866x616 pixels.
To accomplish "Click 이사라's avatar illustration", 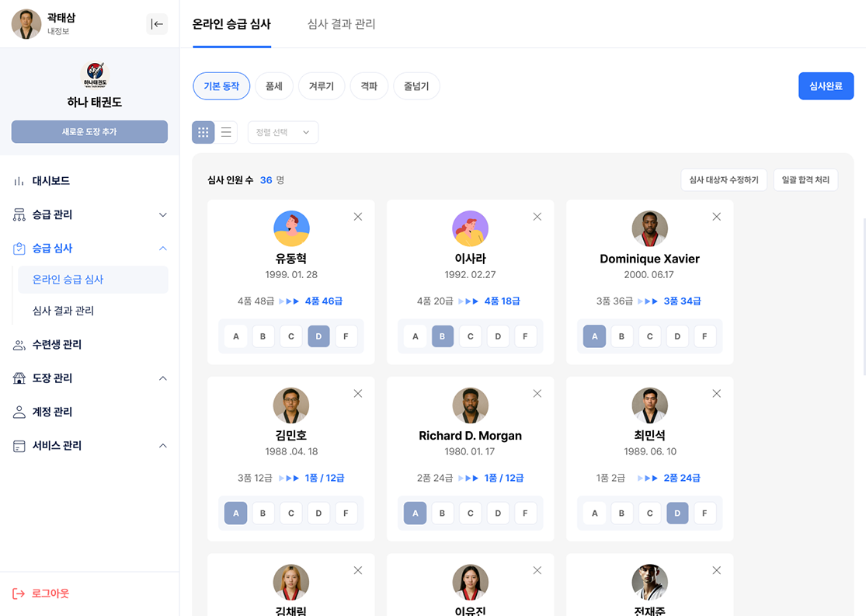I will click(x=470, y=228).
